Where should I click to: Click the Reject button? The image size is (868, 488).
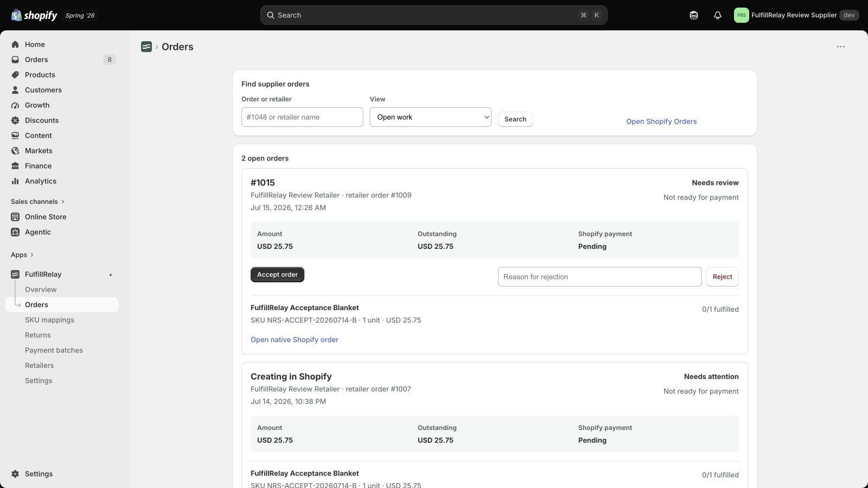point(722,277)
